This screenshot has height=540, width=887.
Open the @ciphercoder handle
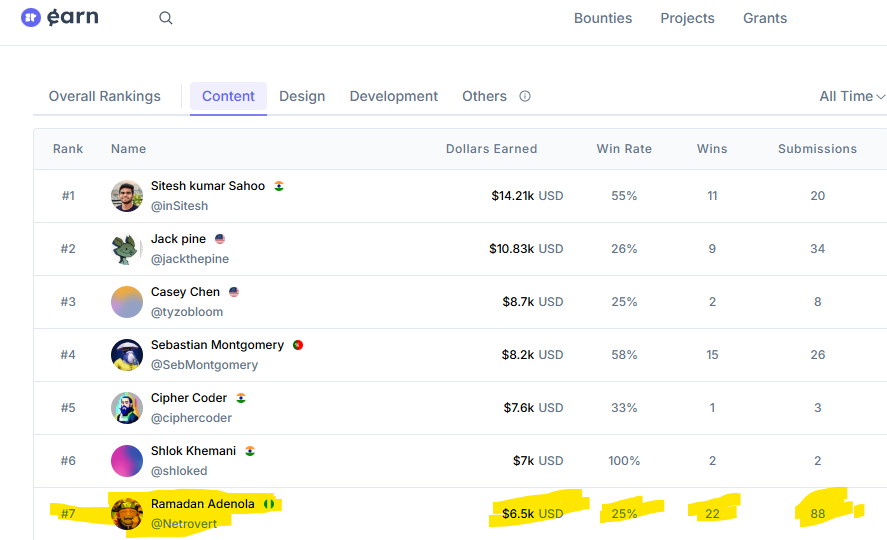(191, 418)
